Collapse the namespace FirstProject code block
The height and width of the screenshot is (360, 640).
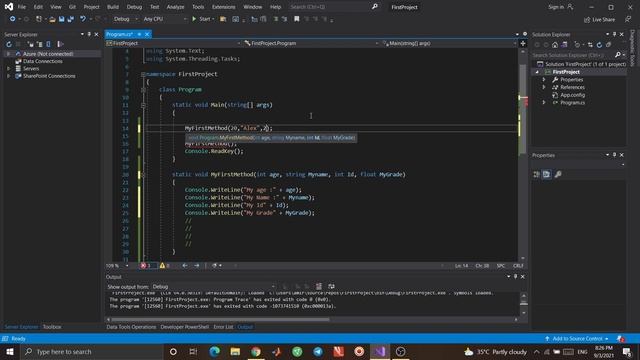pos(143,74)
